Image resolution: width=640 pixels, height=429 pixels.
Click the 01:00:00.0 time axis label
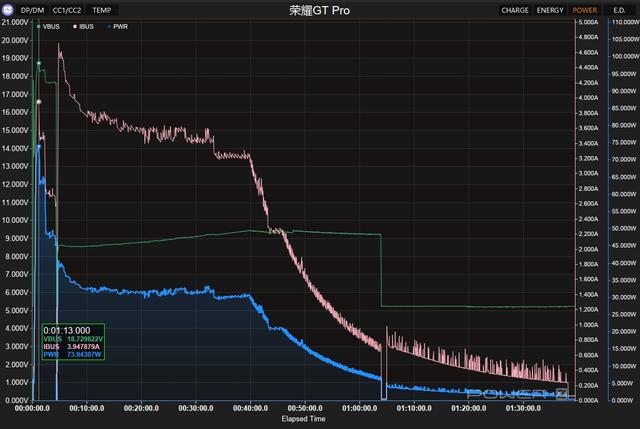(x=360, y=408)
